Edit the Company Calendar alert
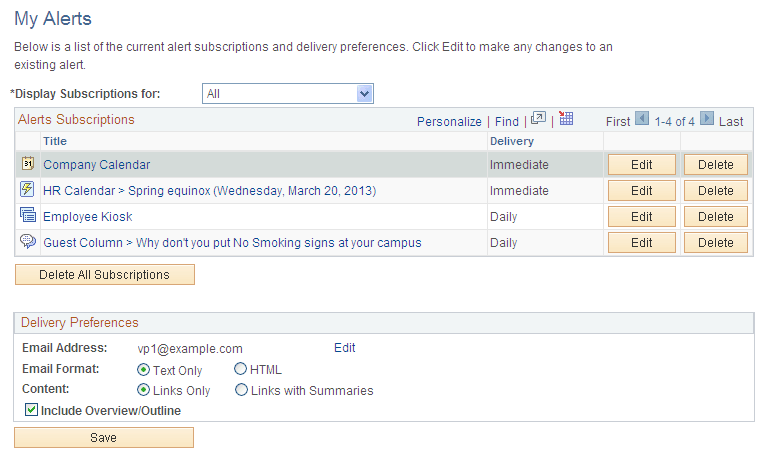The width and height of the screenshot is (761, 453). (x=641, y=164)
